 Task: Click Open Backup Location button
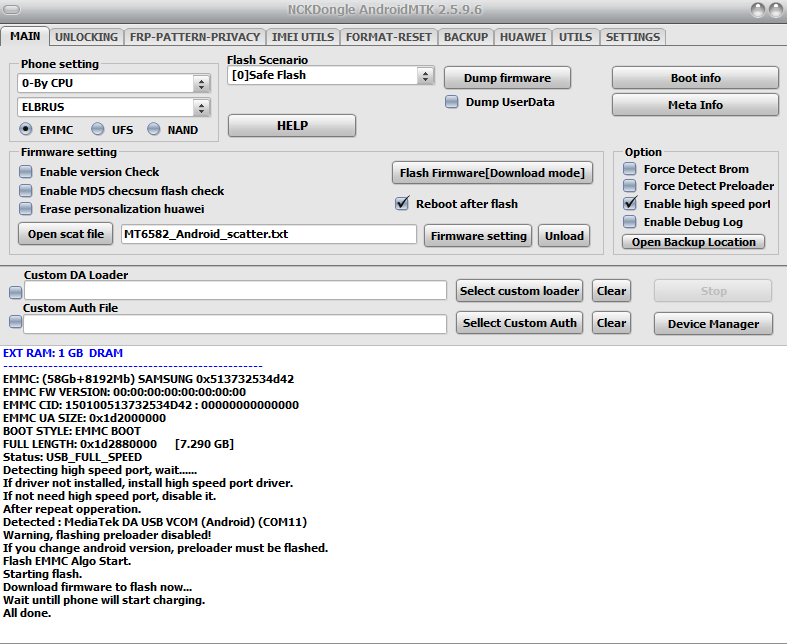(693, 242)
